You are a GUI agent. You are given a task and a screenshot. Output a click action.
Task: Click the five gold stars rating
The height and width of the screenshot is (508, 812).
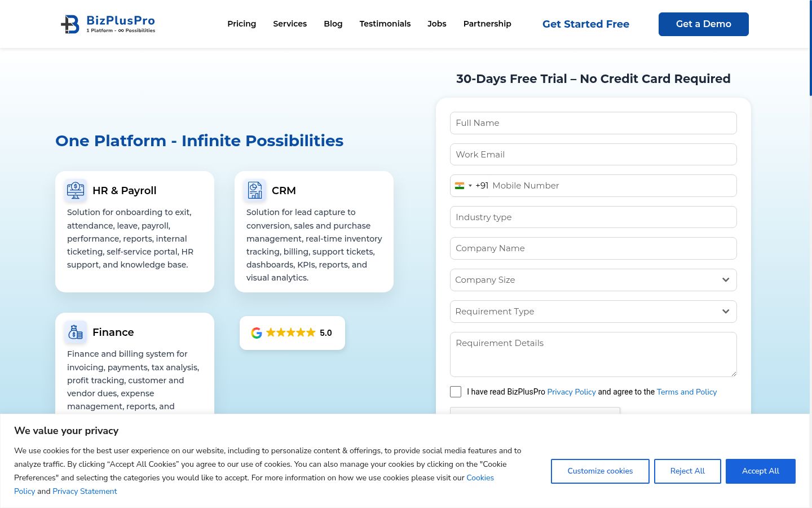290,332
